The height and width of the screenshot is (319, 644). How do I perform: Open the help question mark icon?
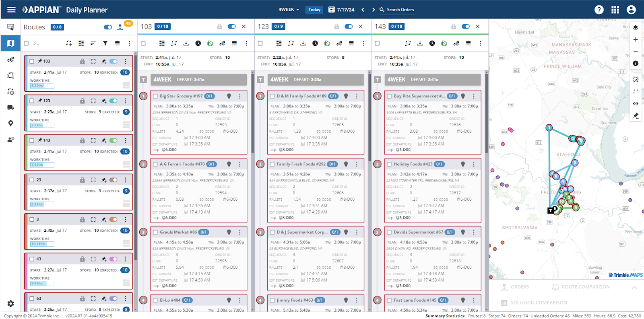[x=599, y=10]
